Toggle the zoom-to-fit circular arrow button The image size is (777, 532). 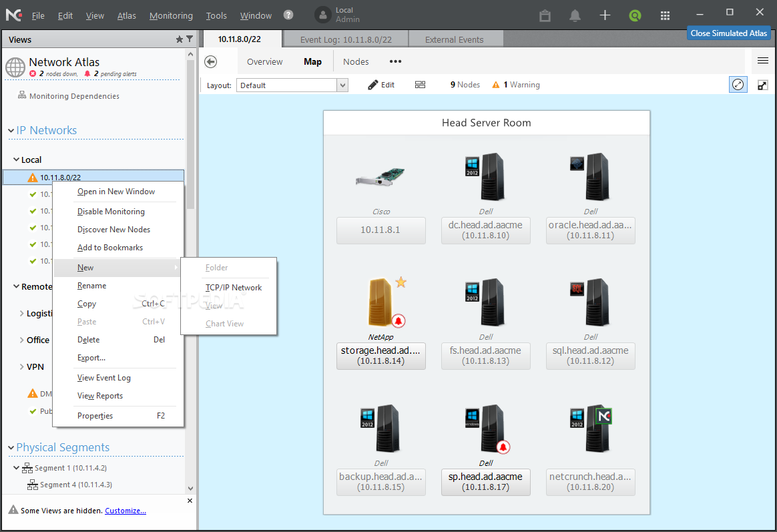click(738, 85)
